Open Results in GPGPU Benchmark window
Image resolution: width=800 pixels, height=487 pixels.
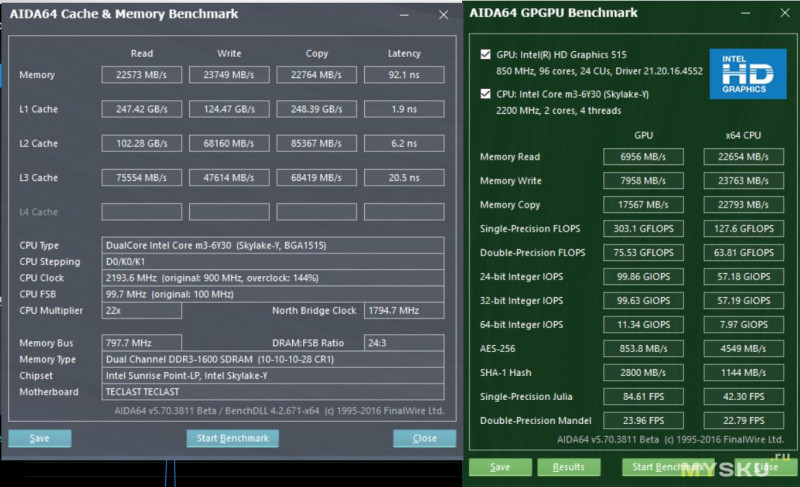tap(568, 467)
